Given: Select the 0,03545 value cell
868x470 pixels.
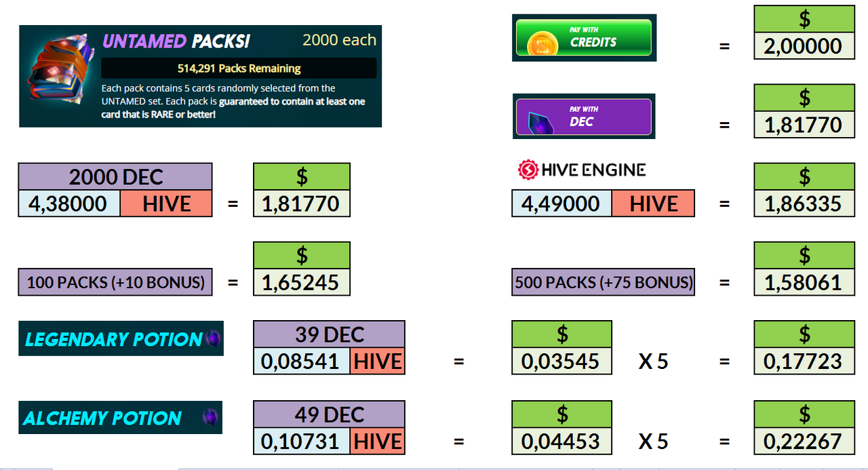Looking at the screenshot, I should point(561,361).
